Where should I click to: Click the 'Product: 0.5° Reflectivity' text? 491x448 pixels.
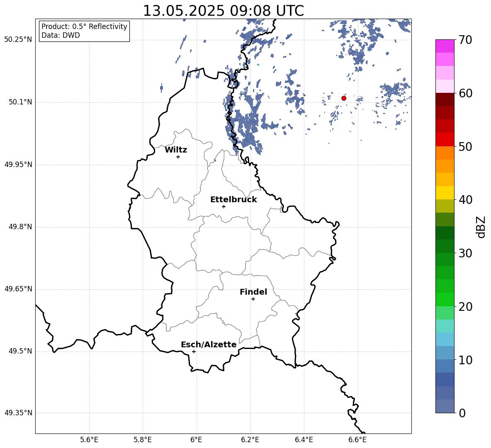(x=84, y=26)
